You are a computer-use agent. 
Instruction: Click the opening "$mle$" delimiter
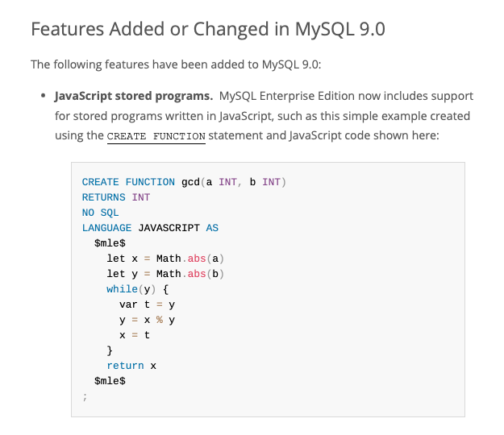tap(110, 243)
